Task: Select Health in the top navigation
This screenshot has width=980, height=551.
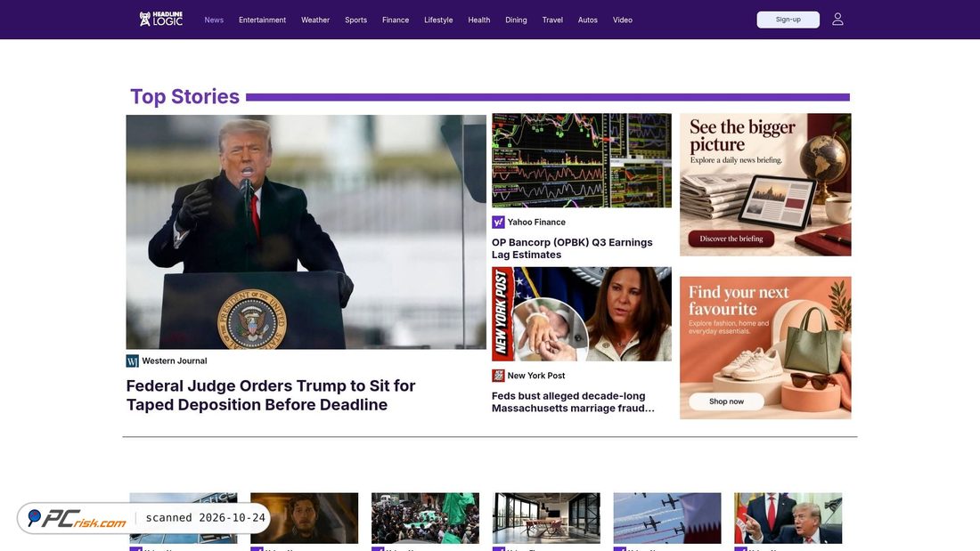Action: tap(478, 20)
